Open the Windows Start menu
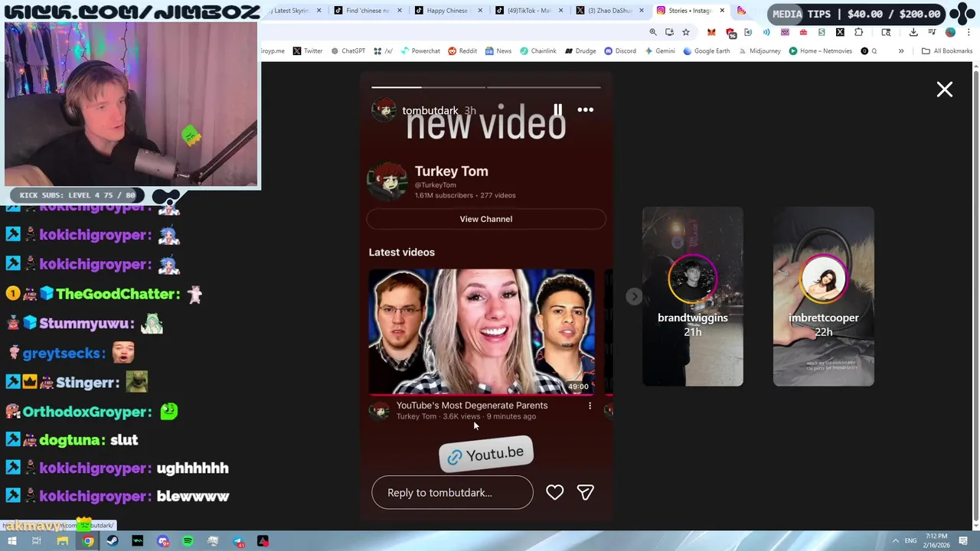 11,541
